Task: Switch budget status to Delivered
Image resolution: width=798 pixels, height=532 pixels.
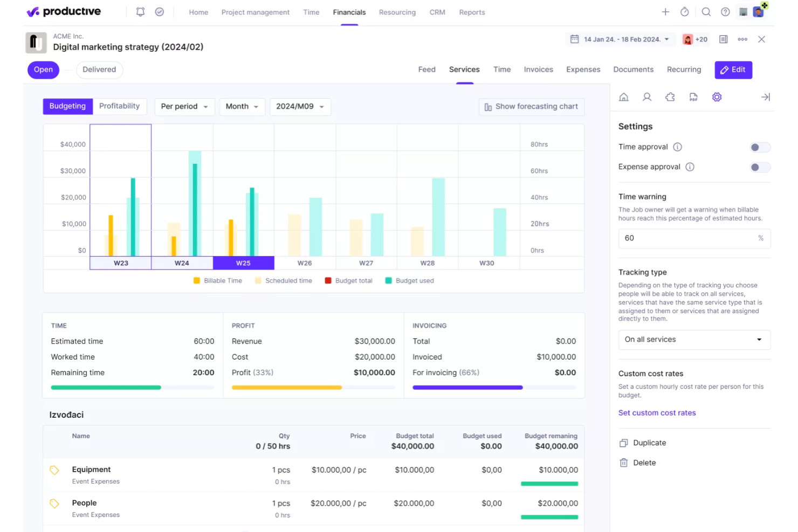Action: tap(99, 70)
